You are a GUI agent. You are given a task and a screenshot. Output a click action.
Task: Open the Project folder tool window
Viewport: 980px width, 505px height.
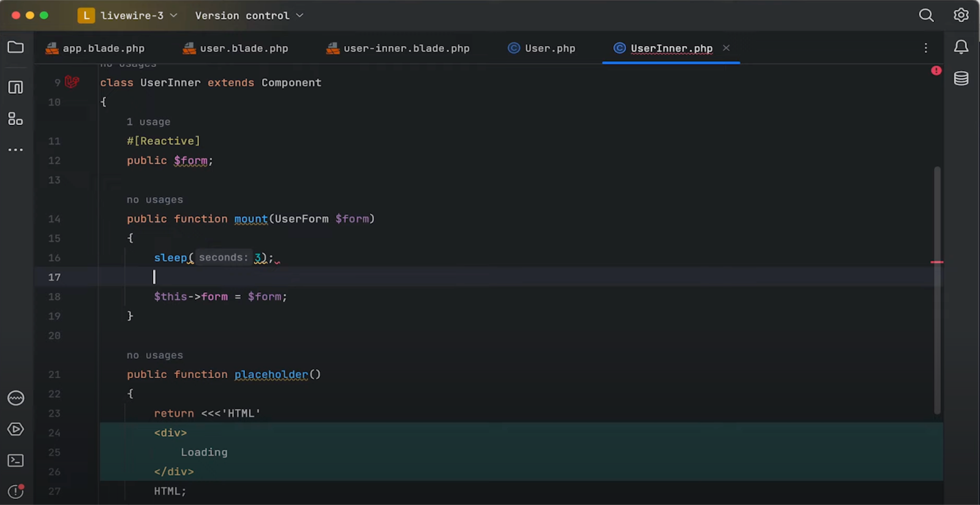point(15,47)
